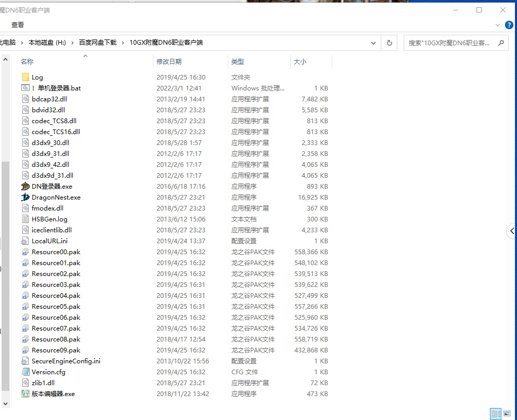The height and width of the screenshot is (420, 517).
Task: Click the search magnifier icon
Action: [x=501, y=43]
